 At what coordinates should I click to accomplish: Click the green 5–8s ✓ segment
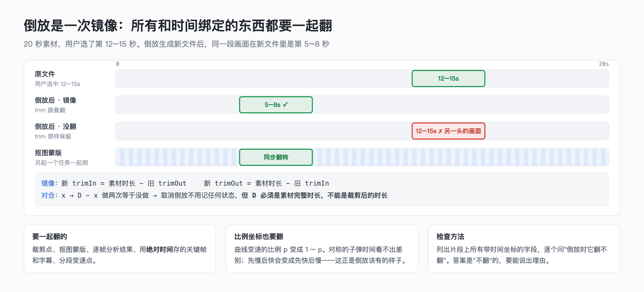[x=276, y=105]
